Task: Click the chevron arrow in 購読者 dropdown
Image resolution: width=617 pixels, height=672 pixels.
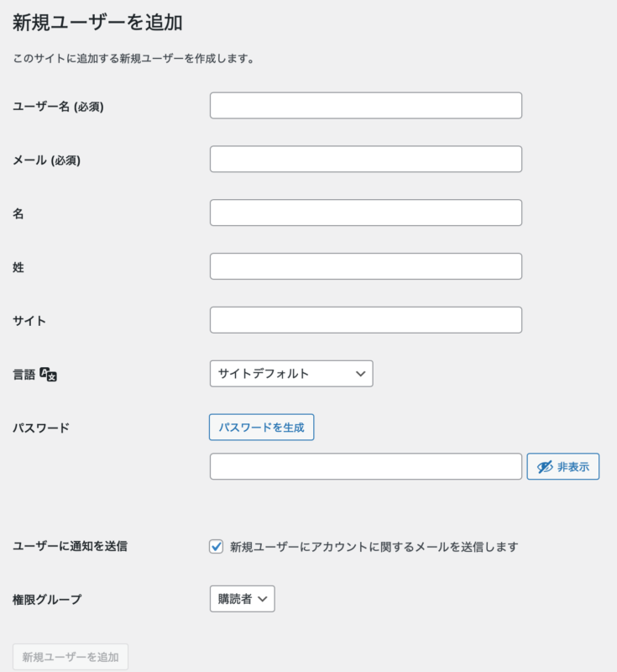Action: [x=263, y=599]
